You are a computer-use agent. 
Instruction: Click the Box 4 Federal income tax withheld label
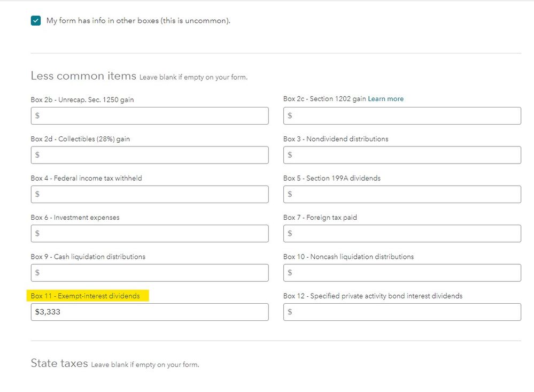[87, 178]
